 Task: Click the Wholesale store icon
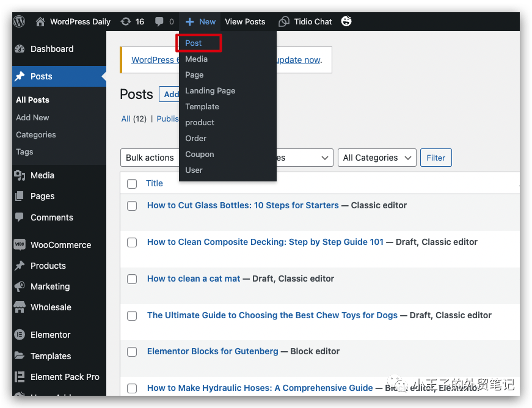(x=20, y=307)
